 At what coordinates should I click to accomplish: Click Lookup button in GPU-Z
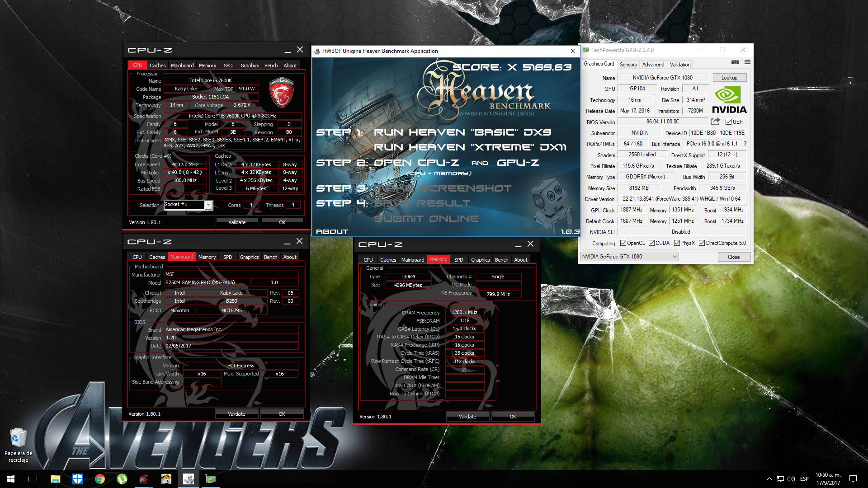pyautogui.click(x=729, y=78)
